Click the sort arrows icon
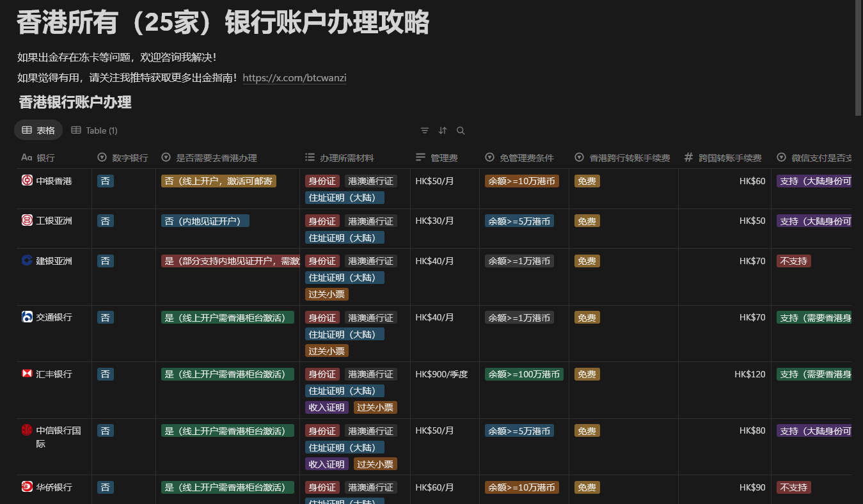The image size is (863, 504). [x=443, y=130]
